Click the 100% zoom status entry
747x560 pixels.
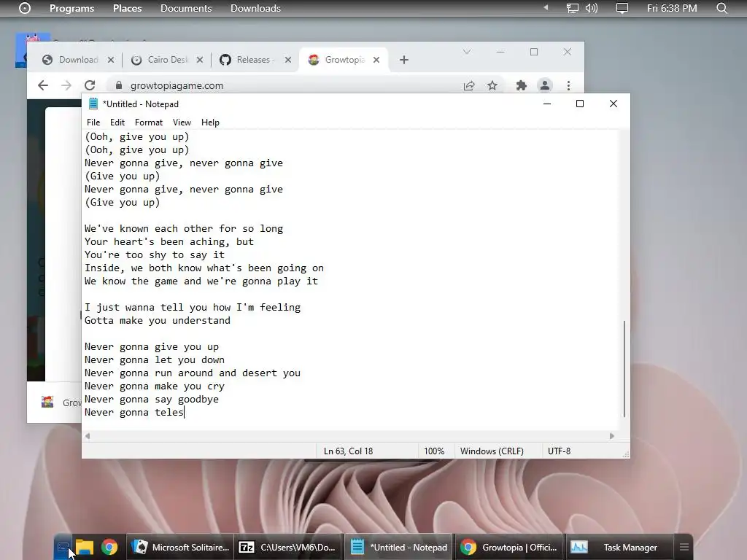[x=434, y=451]
